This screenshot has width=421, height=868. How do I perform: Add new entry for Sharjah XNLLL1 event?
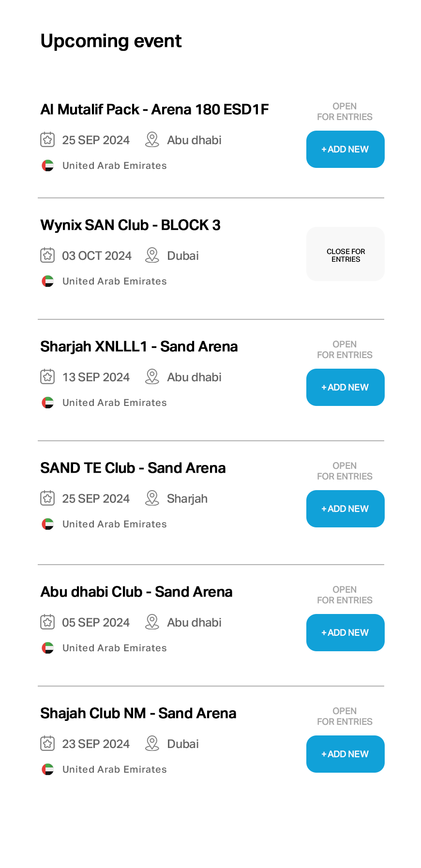coord(345,387)
